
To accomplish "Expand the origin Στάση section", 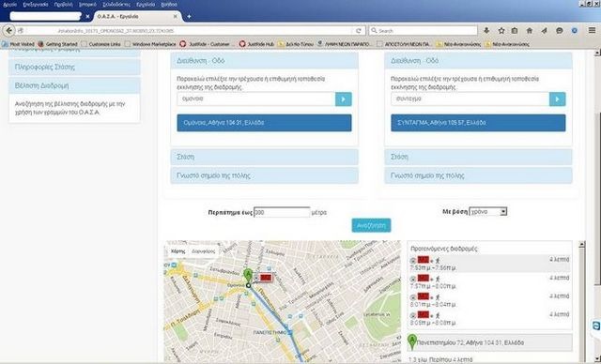I will point(265,157).
